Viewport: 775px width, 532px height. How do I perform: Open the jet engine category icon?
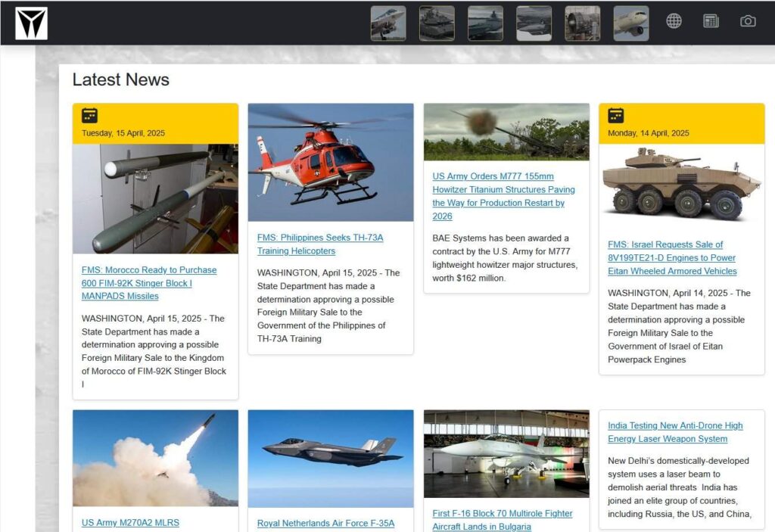click(x=583, y=23)
